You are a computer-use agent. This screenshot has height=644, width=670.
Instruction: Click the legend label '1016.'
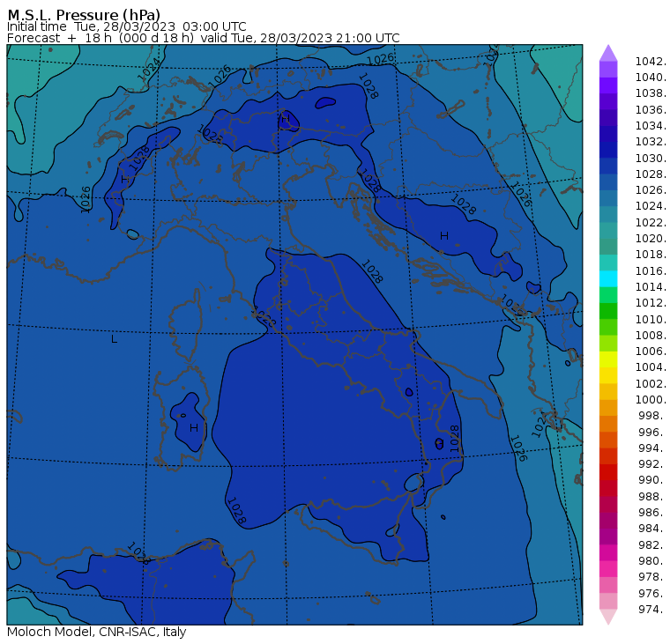coord(651,270)
